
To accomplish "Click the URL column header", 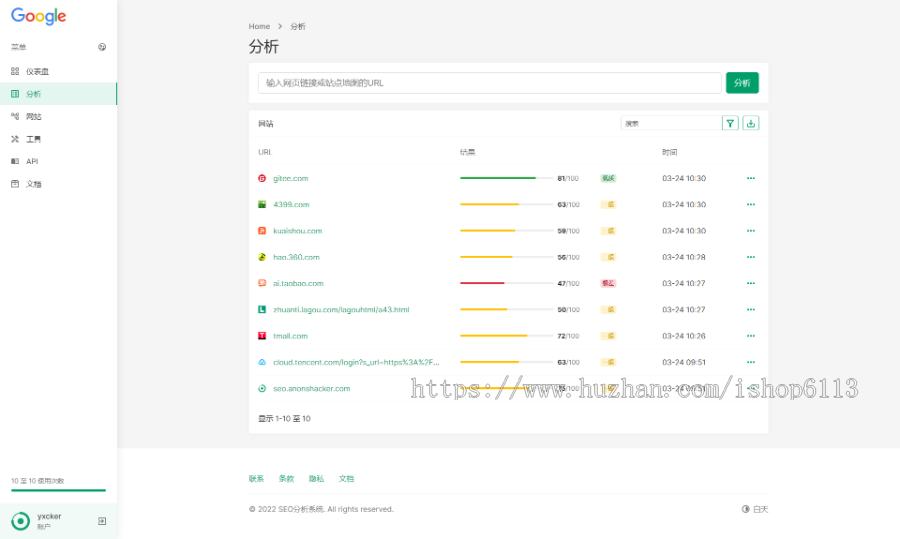I will coord(265,152).
